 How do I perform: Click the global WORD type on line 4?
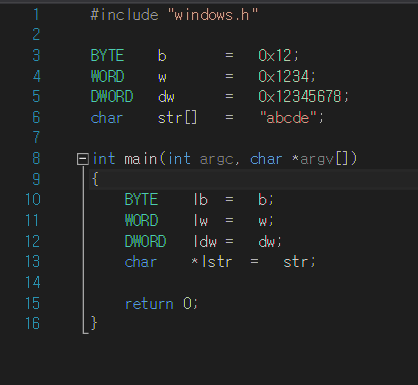(107, 76)
